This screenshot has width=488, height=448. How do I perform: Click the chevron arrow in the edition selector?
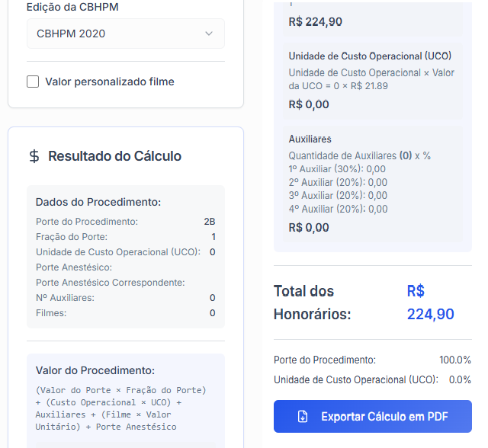tap(209, 34)
